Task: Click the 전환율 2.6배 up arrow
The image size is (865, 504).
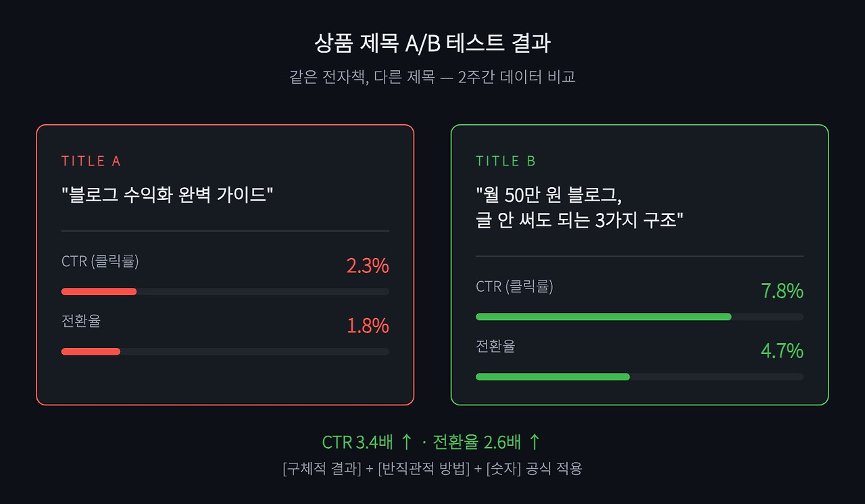Action: [535, 442]
